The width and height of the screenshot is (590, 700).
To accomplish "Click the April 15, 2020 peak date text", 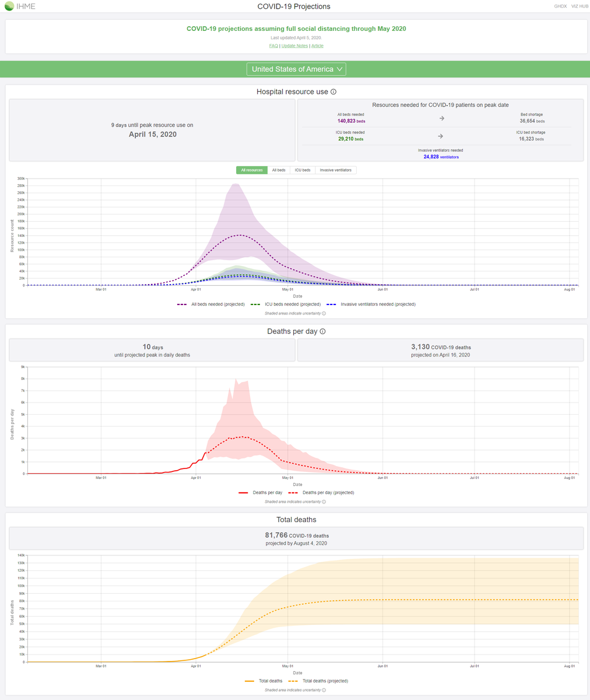I will tap(153, 135).
